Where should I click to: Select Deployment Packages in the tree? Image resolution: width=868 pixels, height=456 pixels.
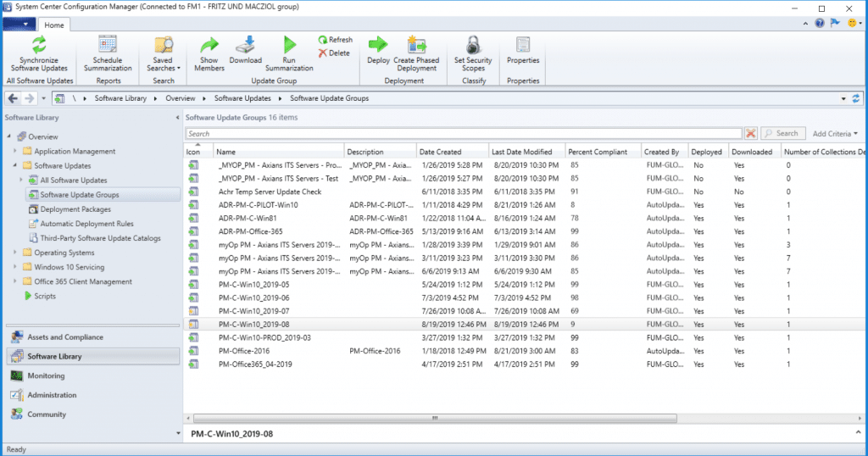click(x=75, y=209)
